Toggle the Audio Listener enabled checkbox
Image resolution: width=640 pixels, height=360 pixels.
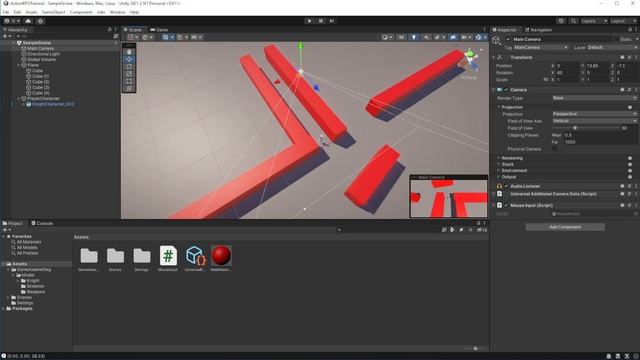click(x=506, y=186)
